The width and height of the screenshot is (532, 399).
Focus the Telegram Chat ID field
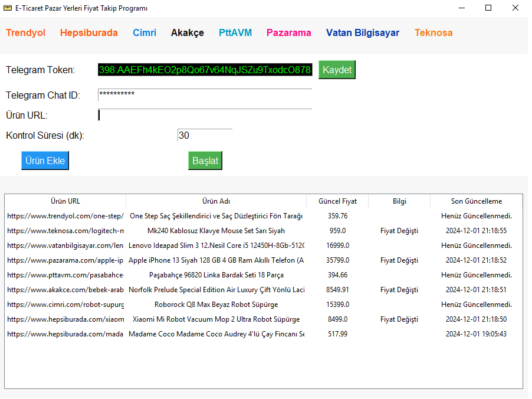pyautogui.click(x=205, y=95)
